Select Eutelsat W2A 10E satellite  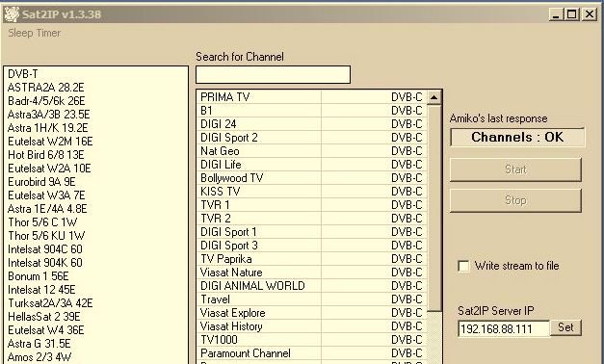pyautogui.click(x=95, y=168)
